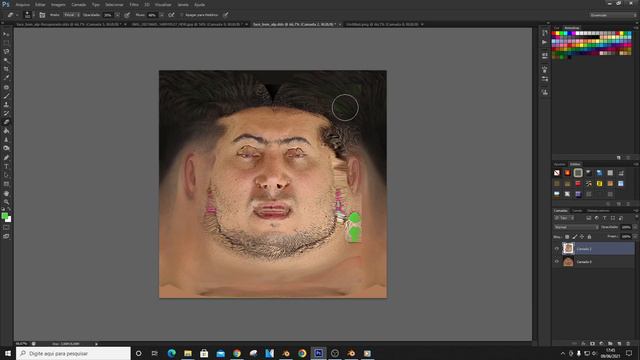Switch to the Cor panel tab
Screen dimensions: 640x360
coord(557,28)
